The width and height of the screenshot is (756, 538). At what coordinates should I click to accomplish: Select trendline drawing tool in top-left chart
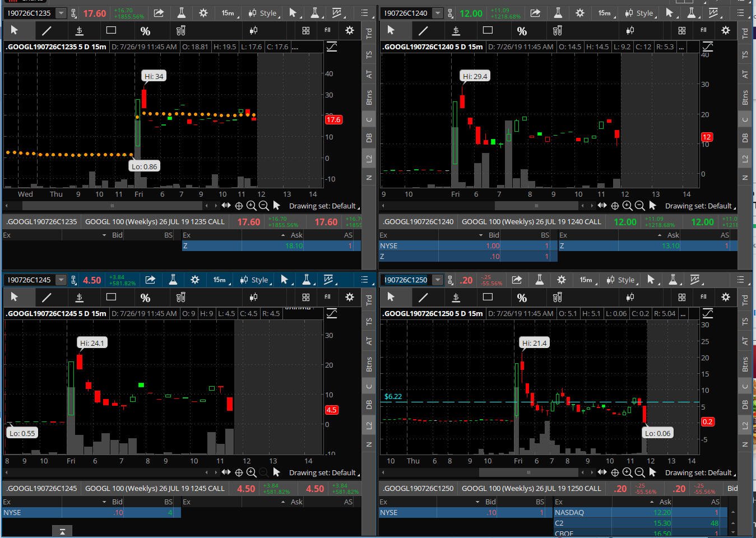pyautogui.click(x=47, y=31)
